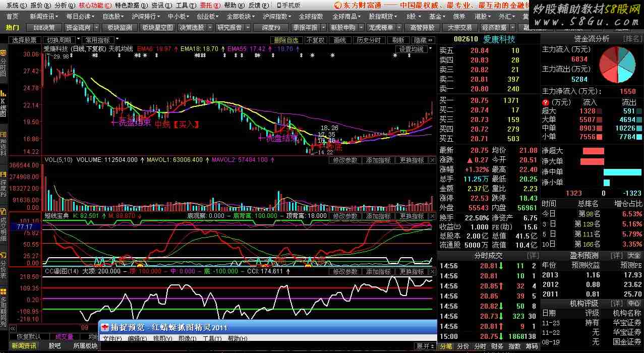Open the 设置均线 dropdown

pos(413,49)
